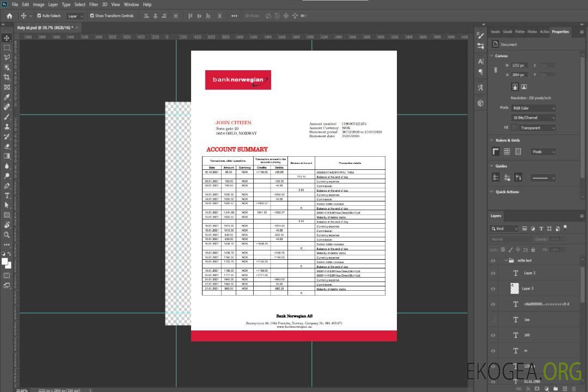The height and width of the screenshot is (392, 588).
Task: Show the grid using the Rulers & Grids icon
Action: click(507, 152)
